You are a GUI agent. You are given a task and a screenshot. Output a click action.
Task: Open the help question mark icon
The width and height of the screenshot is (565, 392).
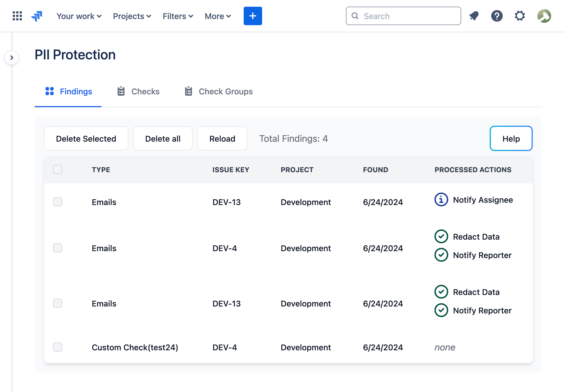(497, 16)
